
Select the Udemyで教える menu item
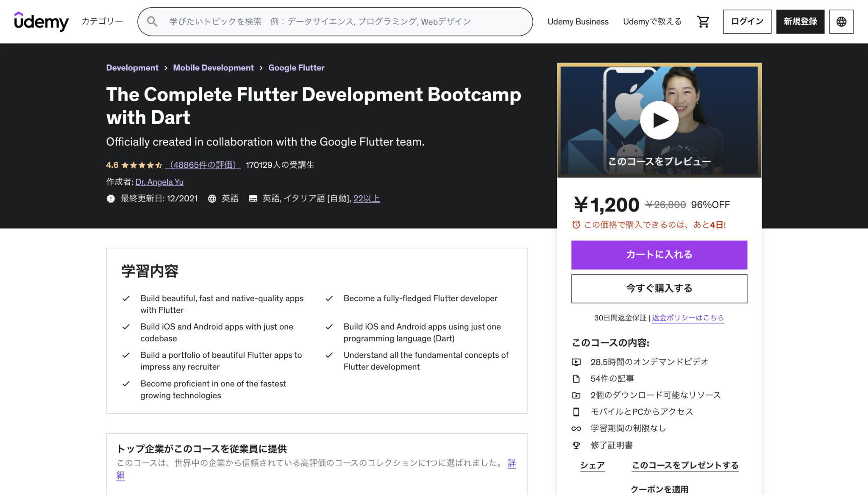tap(652, 21)
